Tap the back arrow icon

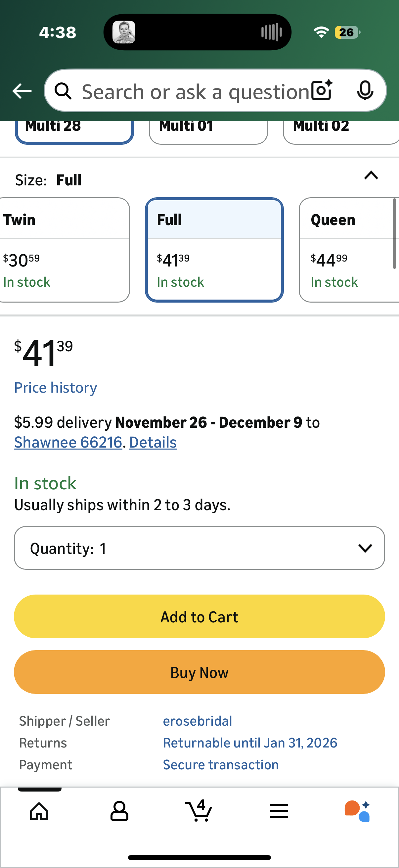[22, 91]
